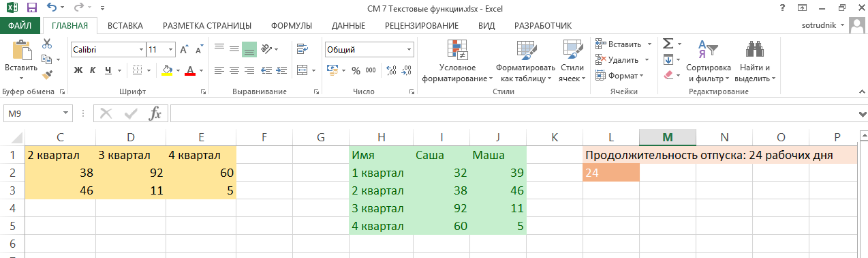This screenshot has height=258, width=868.
Task: Expand the Name Box dropdown arrow
Action: (66, 113)
